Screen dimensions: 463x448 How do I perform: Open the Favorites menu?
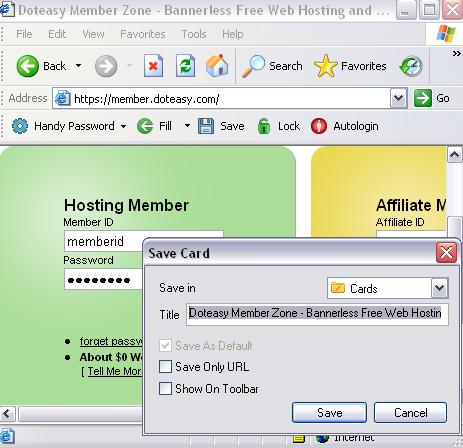(143, 34)
